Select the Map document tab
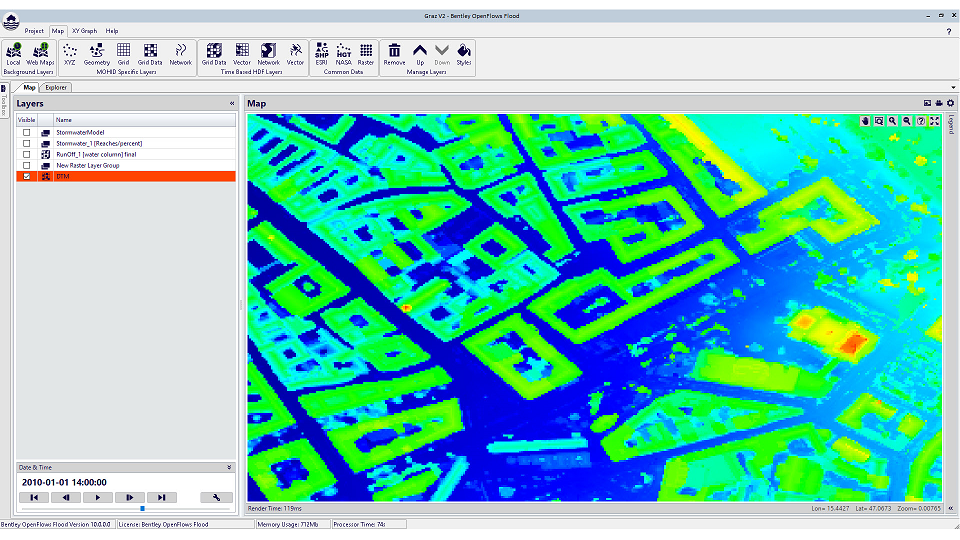Image resolution: width=960 pixels, height=540 pixels. pyautogui.click(x=29, y=88)
